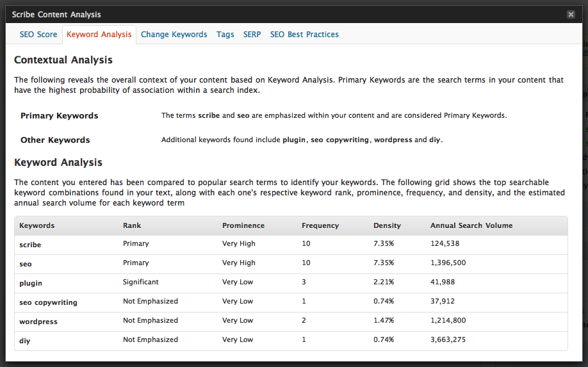Click the 1.47% density value
Screen dimensions: 588x367
coord(384,320)
